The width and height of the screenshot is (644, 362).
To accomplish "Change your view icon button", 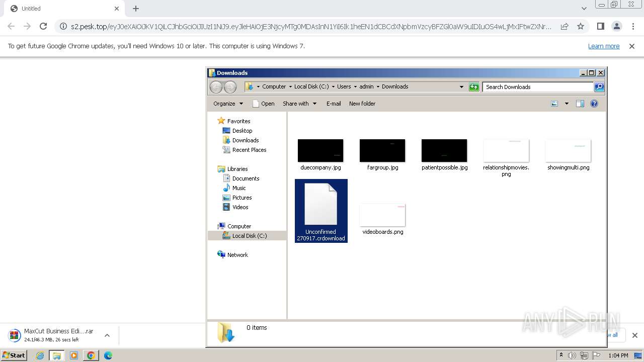I will 554,104.
